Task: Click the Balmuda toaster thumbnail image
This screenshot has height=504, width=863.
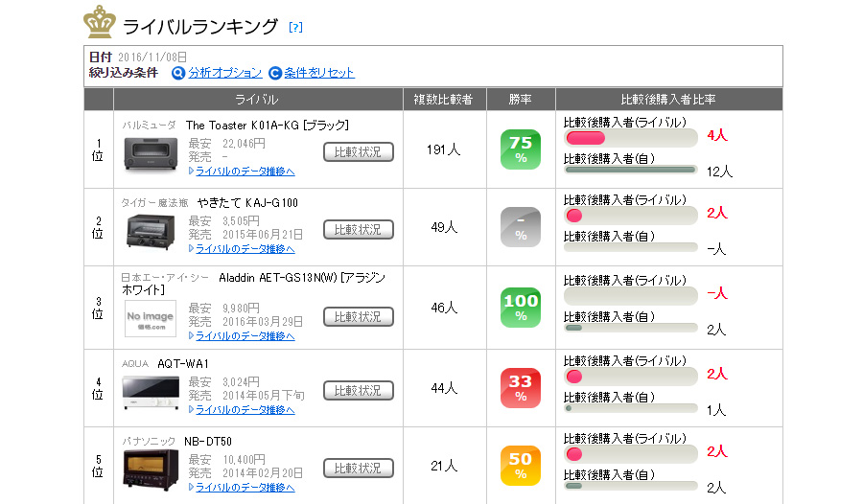Action: (x=151, y=153)
